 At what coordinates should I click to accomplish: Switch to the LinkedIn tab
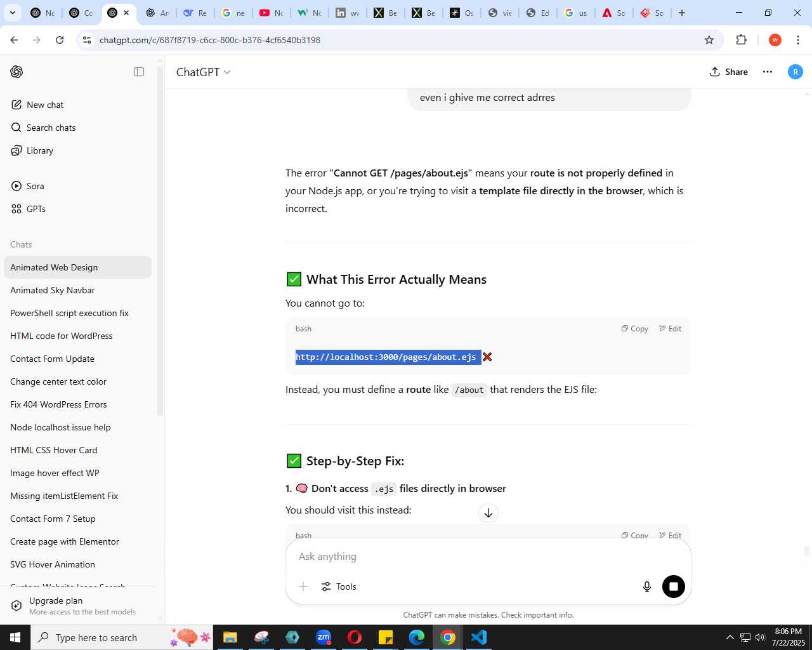[348, 13]
